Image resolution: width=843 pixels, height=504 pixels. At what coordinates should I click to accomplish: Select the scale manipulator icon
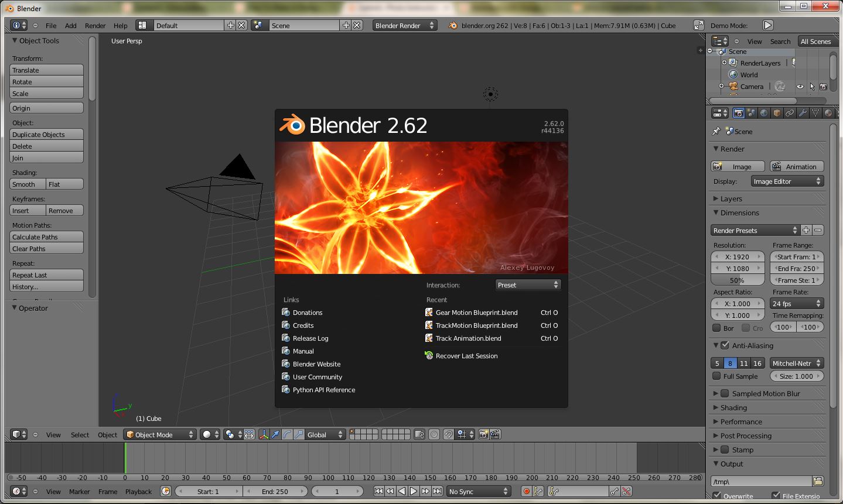point(299,434)
